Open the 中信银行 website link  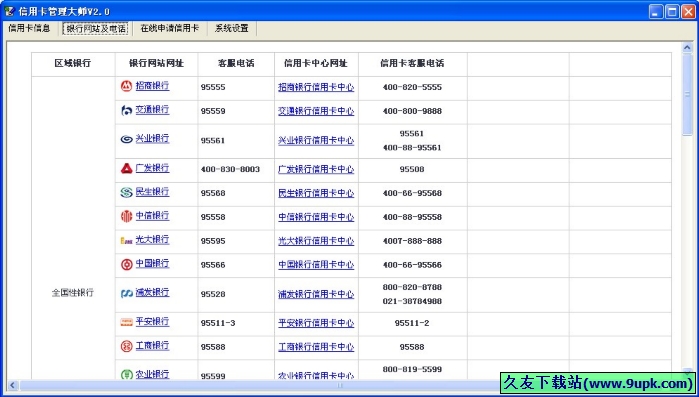click(152, 216)
